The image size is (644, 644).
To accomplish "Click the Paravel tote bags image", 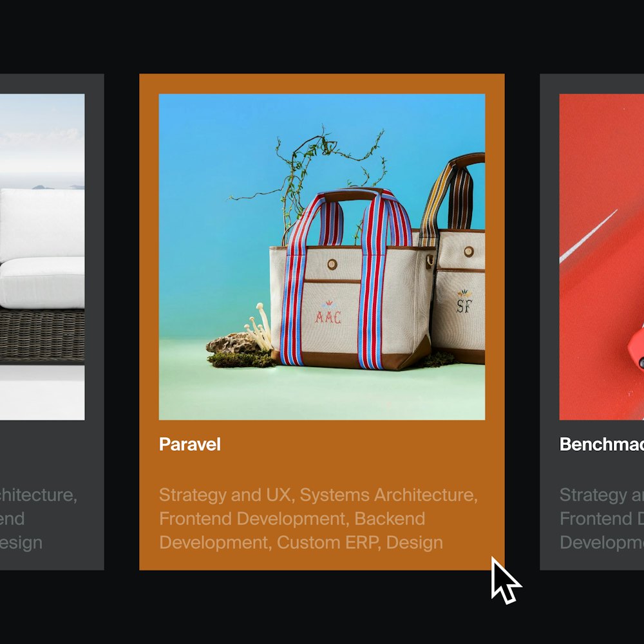I will point(322,257).
